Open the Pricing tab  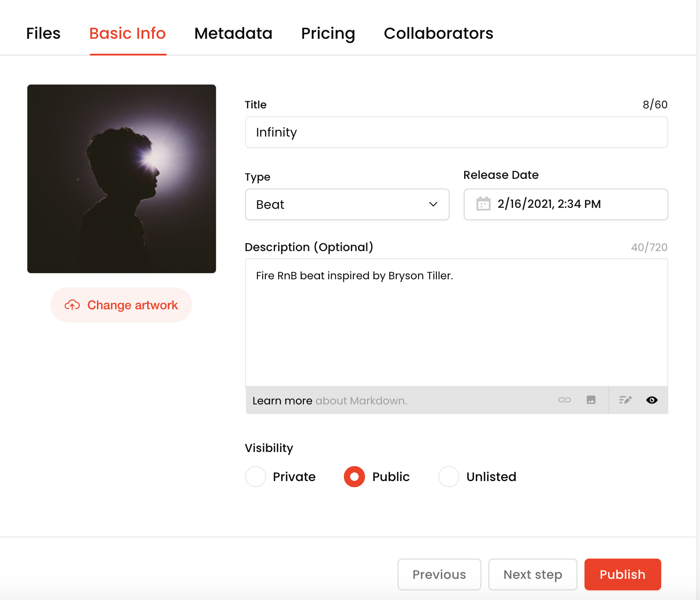(x=328, y=33)
